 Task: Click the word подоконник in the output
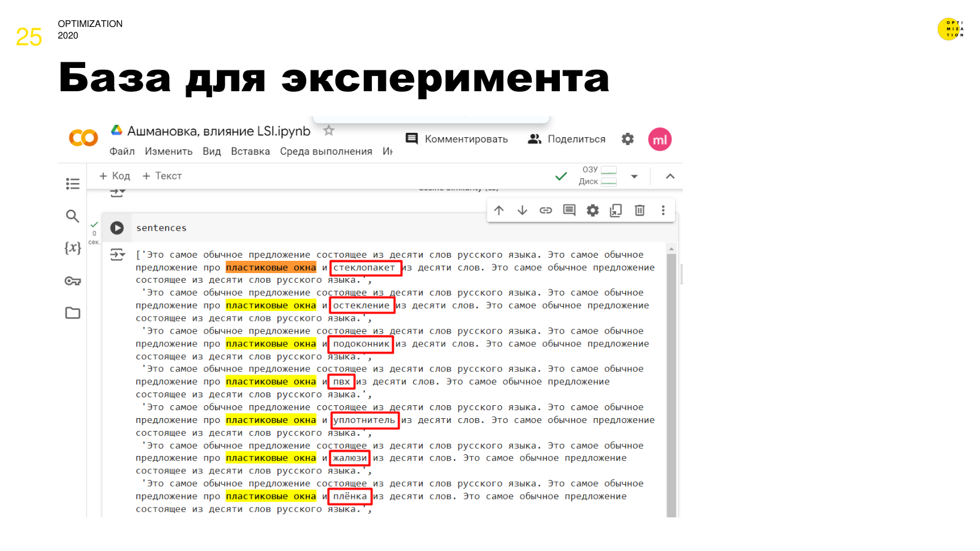coord(361,344)
